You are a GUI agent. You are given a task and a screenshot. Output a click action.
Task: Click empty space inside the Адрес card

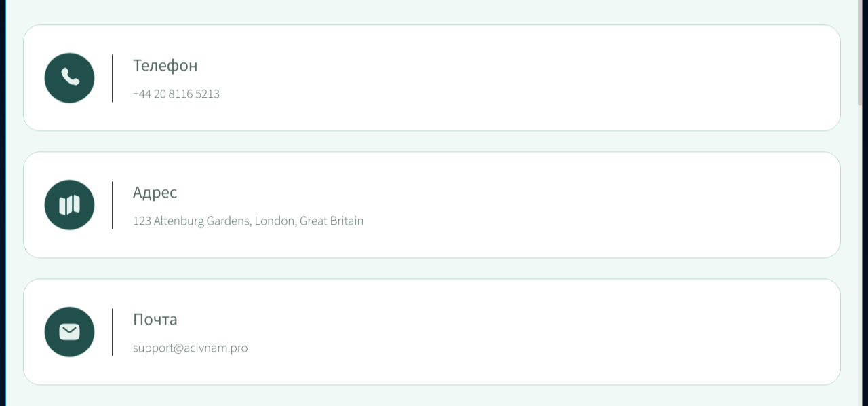(x=542, y=205)
